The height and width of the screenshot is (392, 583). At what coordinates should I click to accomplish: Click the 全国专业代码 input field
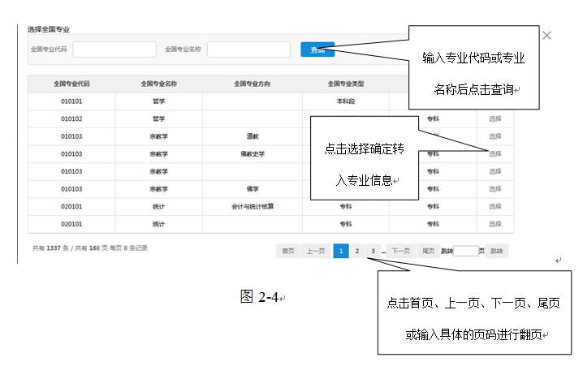tap(114, 50)
